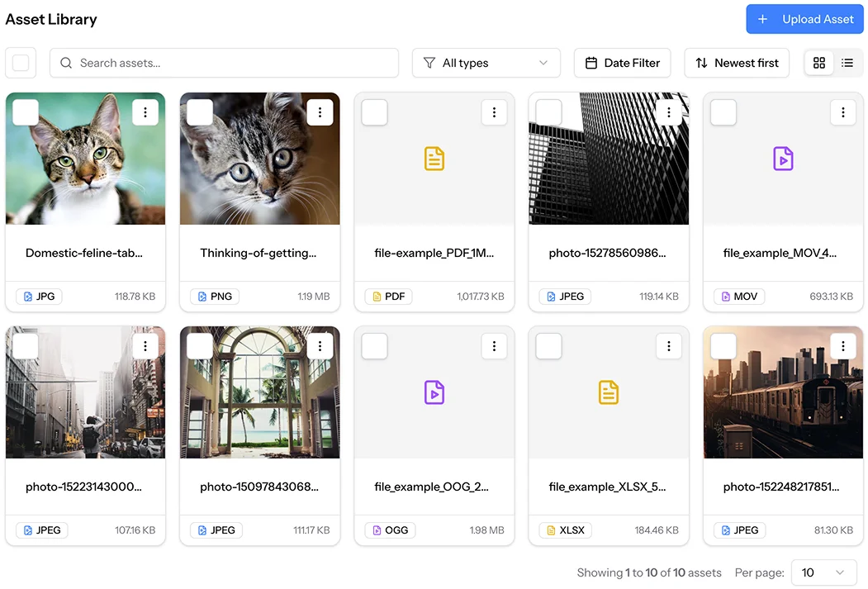This screenshot has height=589, width=868.
Task: Open the arched window palm trees thumbnail
Action: [x=259, y=392]
